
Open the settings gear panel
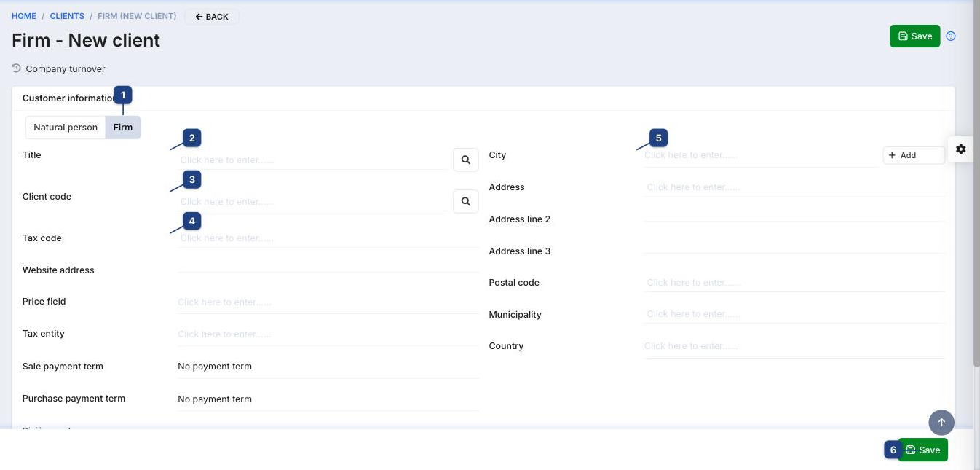[961, 149]
